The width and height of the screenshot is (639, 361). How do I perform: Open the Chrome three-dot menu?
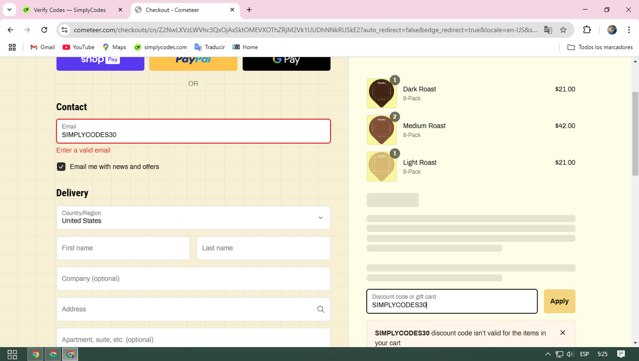629,30
